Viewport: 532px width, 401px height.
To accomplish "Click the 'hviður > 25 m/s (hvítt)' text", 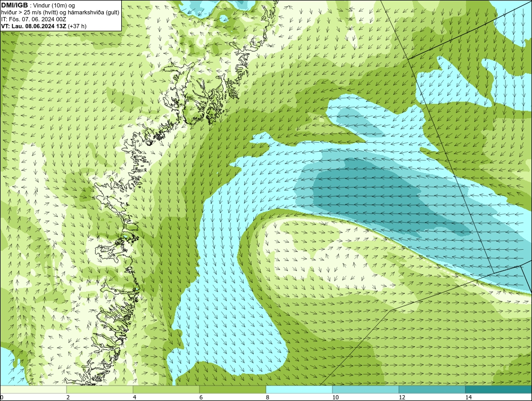I will (x=29, y=13).
